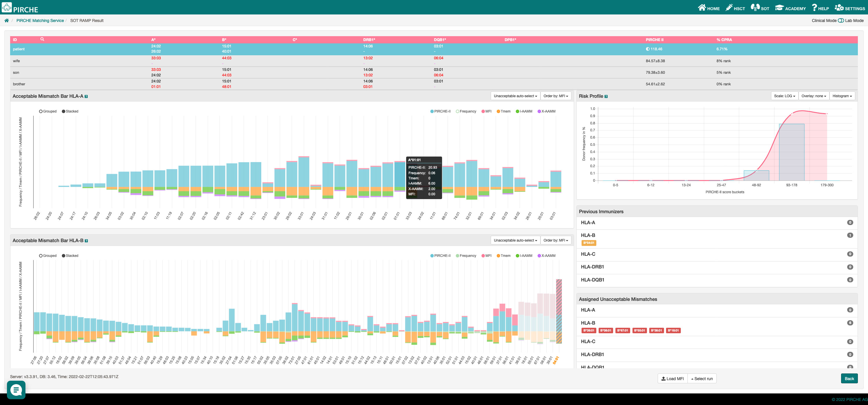Image resolution: width=868 pixels, height=405 pixels.
Task: Open the HSCT syringe icon
Action: pyautogui.click(x=729, y=8)
